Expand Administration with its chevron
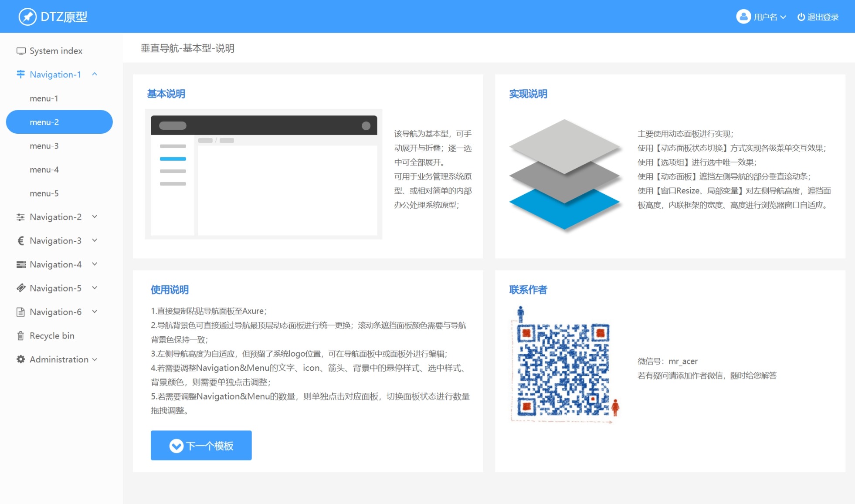Screen dimensions: 855x504 pos(95,359)
